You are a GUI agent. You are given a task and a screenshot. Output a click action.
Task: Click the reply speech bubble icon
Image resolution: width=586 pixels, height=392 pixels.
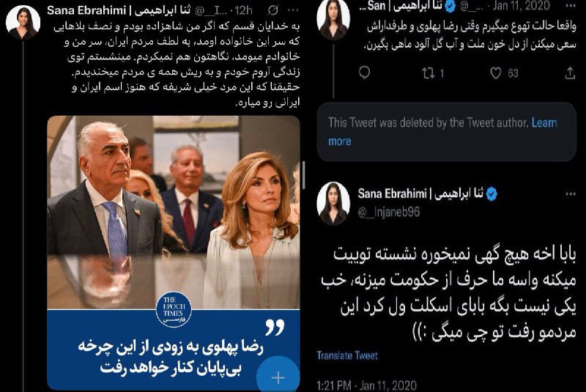click(364, 73)
